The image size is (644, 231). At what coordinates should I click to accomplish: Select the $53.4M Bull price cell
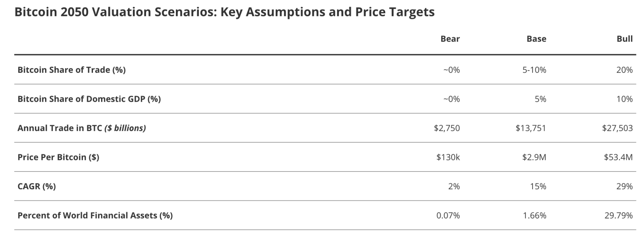[618, 157]
